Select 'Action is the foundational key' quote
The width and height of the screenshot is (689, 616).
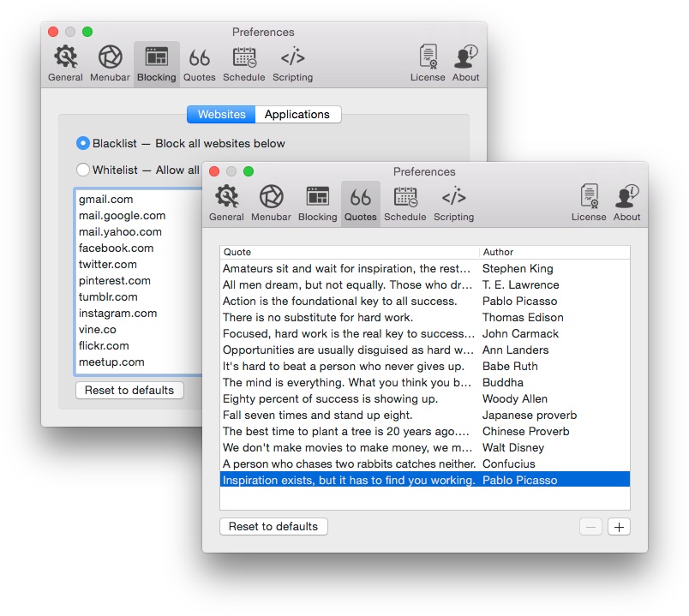pos(425,301)
